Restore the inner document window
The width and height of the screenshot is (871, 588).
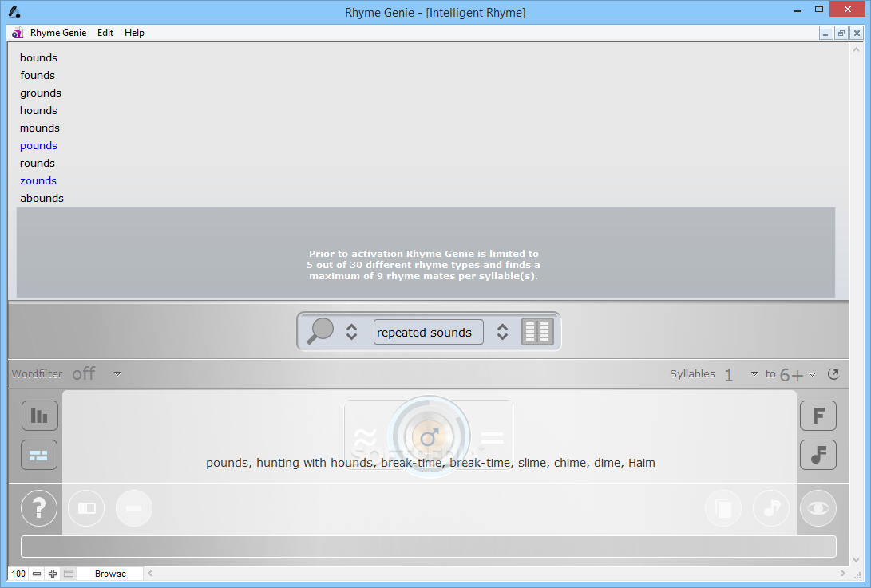pyautogui.click(x=841, y=34)
